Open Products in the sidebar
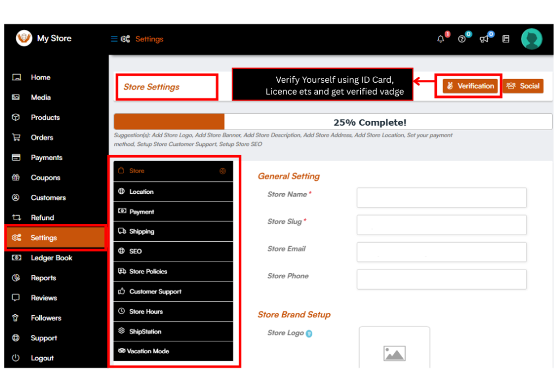The width and height of the screenshot is (558, 392). point(45,118)
